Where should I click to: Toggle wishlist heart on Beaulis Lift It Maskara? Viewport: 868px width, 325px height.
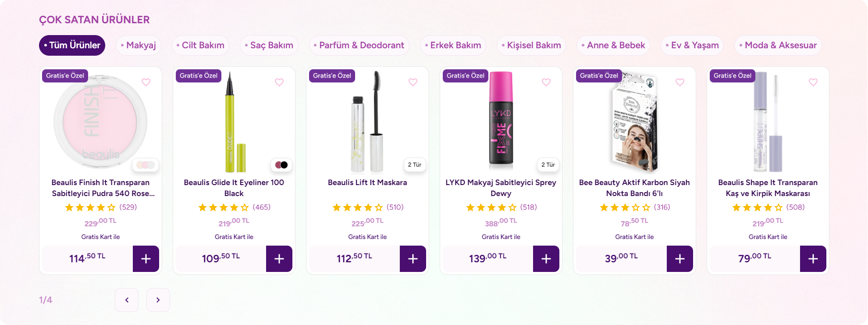(413, 82)
